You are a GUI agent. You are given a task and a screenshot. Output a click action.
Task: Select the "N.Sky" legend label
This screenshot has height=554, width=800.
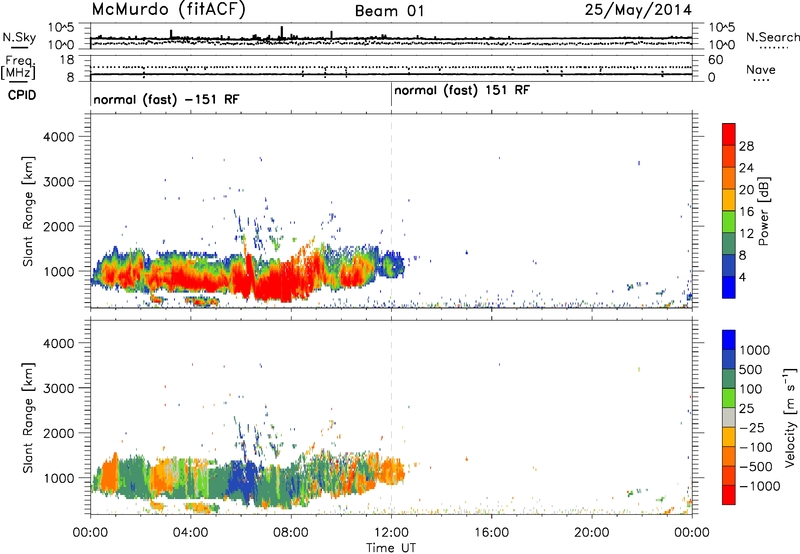coord(19,37)
